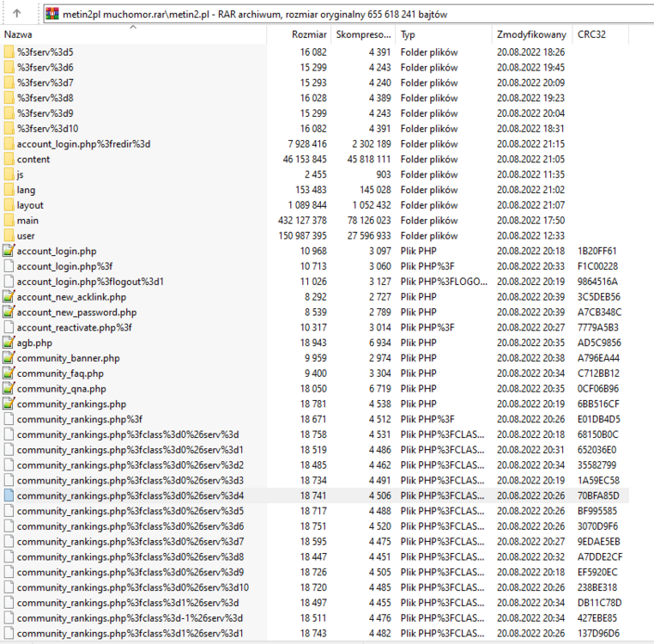Sort by the Zmodyfikowany column header
This screenshot has height=644, width=654.
pyautogui.click(x=532, y=34)
